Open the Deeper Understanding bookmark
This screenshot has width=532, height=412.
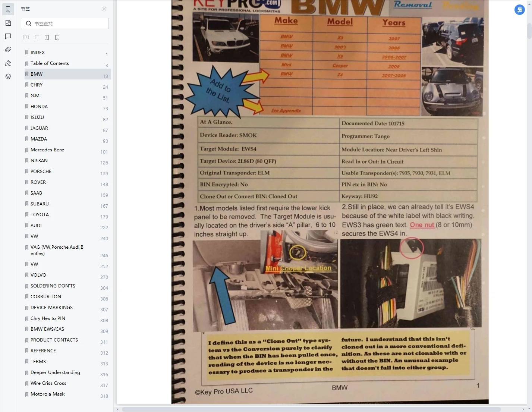(67, 372)
